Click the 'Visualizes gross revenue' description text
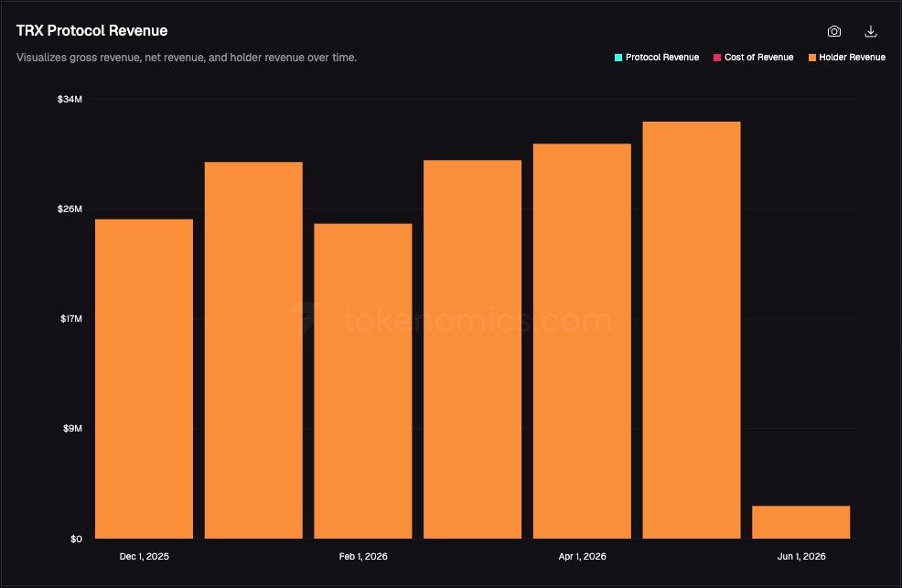 (187, 58)
